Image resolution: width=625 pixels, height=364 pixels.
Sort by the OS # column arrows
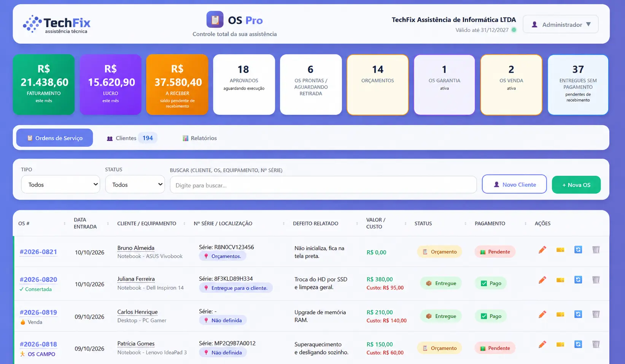click(64, 224)
